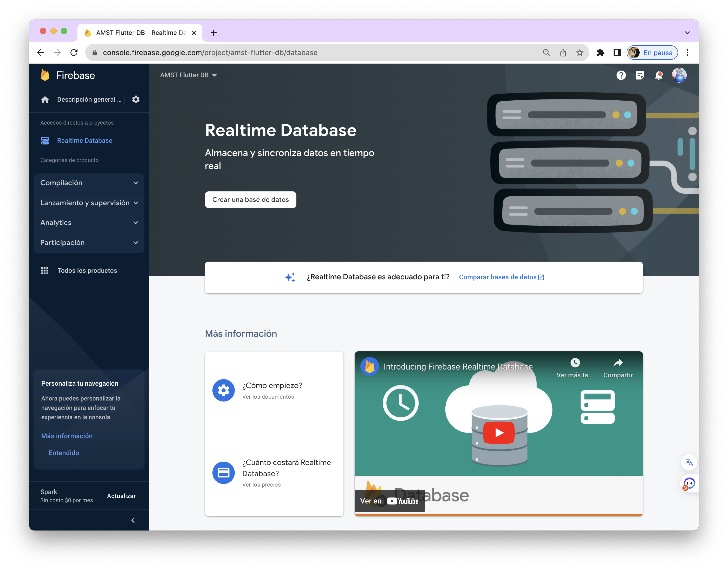Viewport: 728px width, 569px height.
Task: Expand Lanzamiento y supervisión category
Action: (89, 203)
